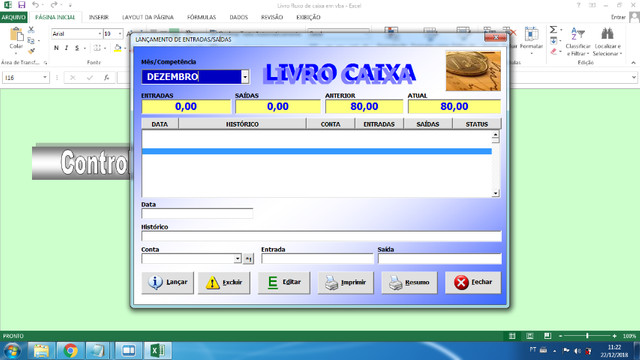Click the Format Painter brush icon
This screenshot has height=360, width=640.
click(x=31, y=51)
